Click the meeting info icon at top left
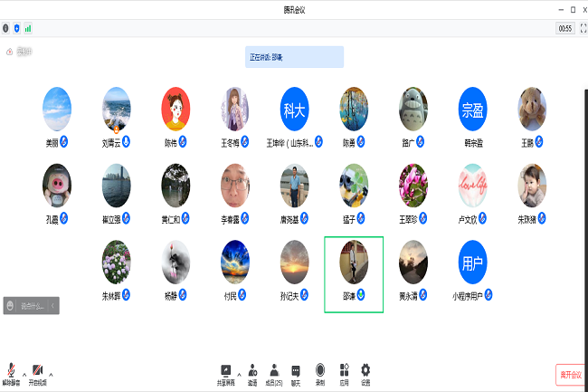 click(x=6, y=28)
